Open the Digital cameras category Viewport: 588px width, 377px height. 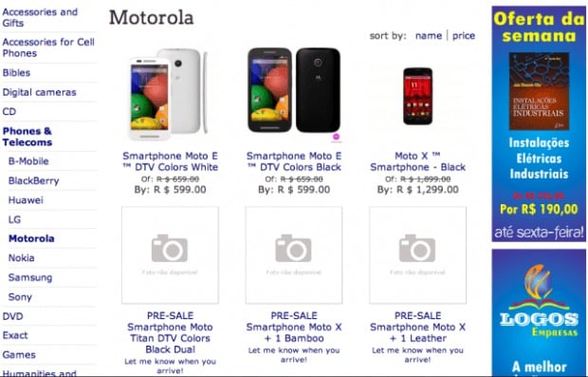click(x=40, y=92)
